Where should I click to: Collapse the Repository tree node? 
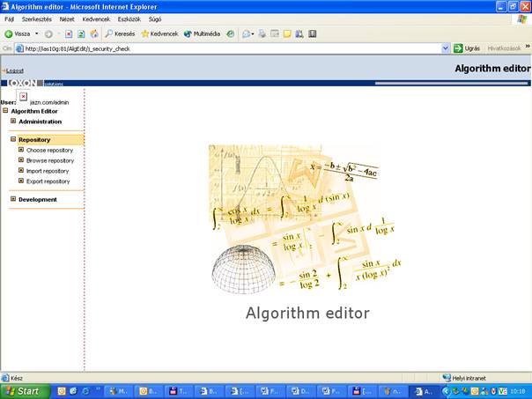[x=13, y=139]
